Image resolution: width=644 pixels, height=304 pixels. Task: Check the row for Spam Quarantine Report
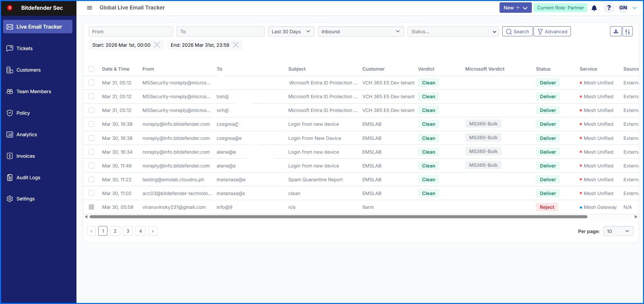click(x=91, y=179)
